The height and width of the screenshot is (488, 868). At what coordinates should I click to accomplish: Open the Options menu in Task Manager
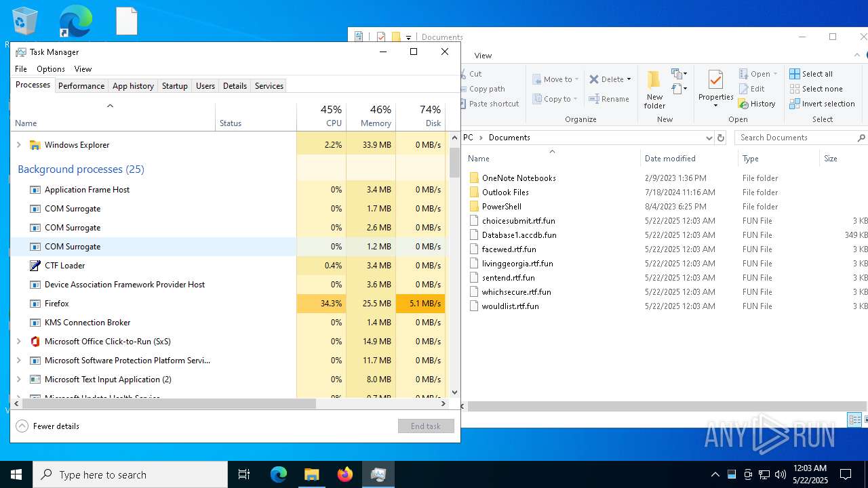[51, 69]
